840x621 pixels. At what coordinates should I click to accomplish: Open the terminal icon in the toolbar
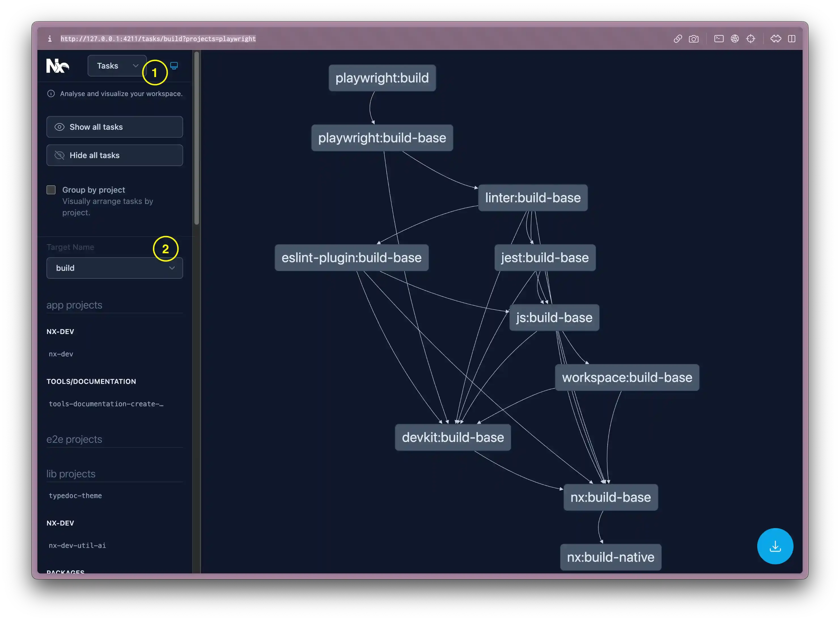(x=719, y=38)
